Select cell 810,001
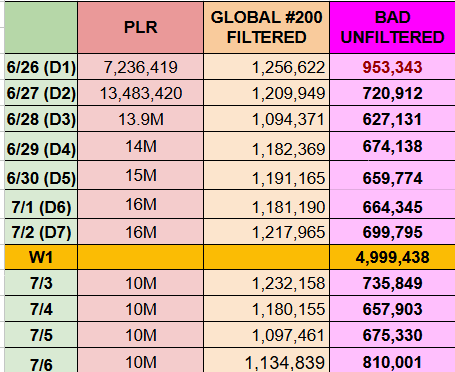 pyautogui.click(x=392, y=360)
